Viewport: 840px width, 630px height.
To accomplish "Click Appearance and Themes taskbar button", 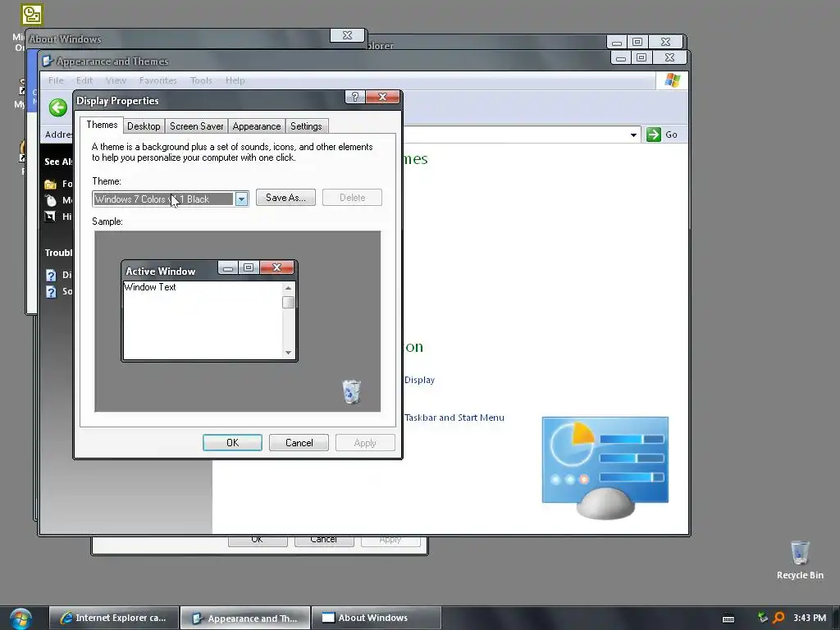I will pos(245,618).
